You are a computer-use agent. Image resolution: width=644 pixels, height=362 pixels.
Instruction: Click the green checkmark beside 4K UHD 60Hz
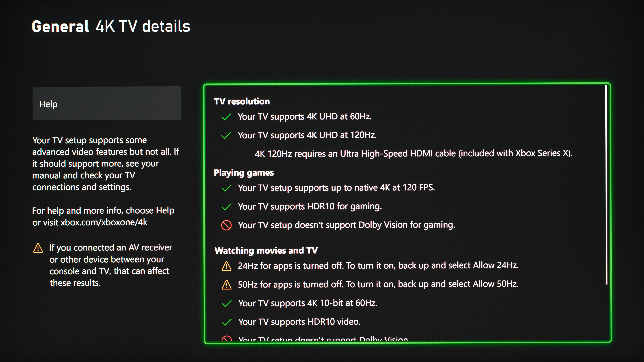[226, 117]
